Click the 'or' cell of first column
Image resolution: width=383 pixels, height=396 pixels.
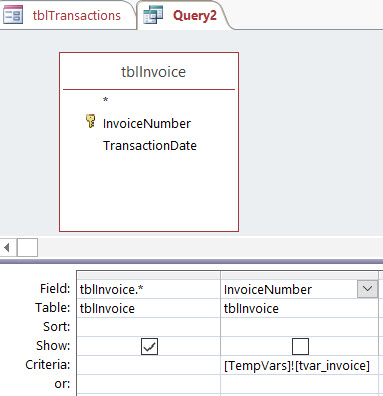tap(149, 384)
